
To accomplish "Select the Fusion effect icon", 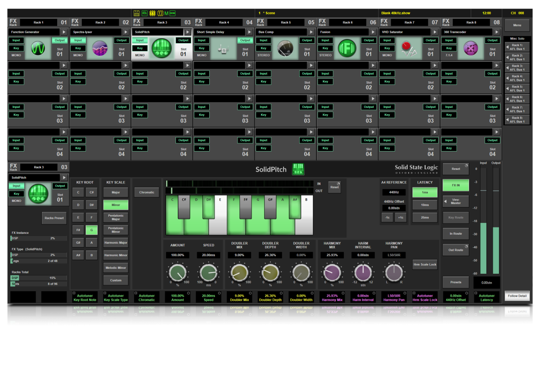I will point(347,48).
